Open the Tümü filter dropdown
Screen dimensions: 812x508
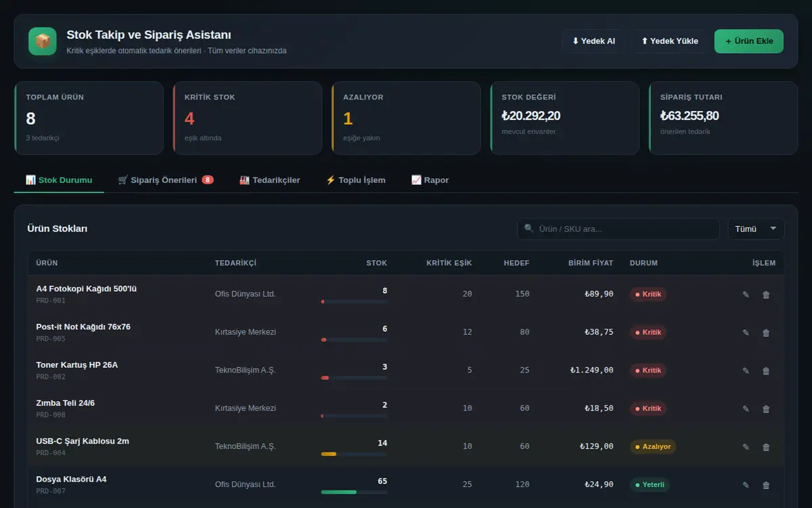(x=756, y=229)
